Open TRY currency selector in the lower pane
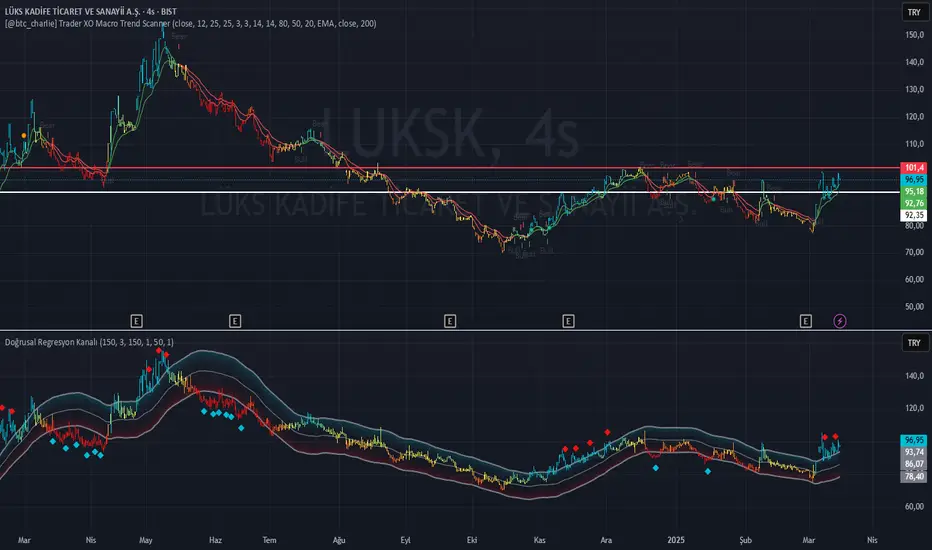 (914, 342)
